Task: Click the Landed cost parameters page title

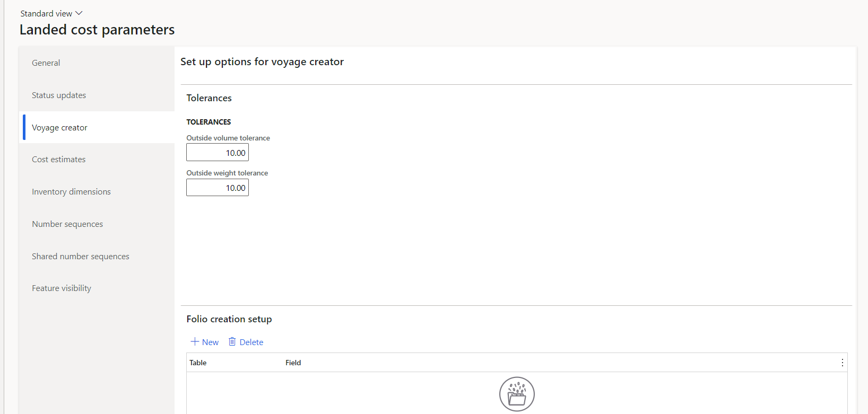Action: tap(97, 30)
